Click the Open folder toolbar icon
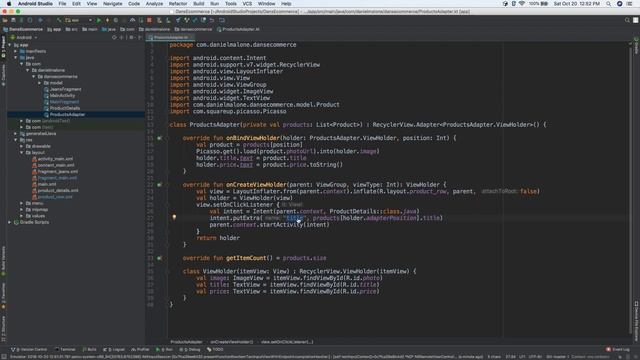This screenshot has height=360, width=640. (5, 20)
